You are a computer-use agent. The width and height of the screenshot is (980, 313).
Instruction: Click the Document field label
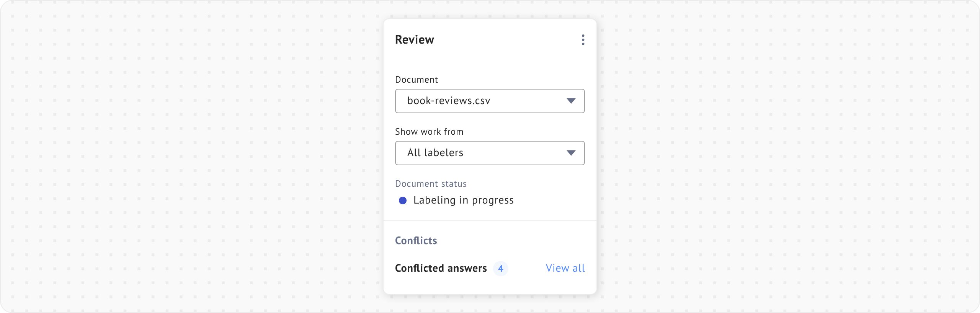(x=416, y=80)
